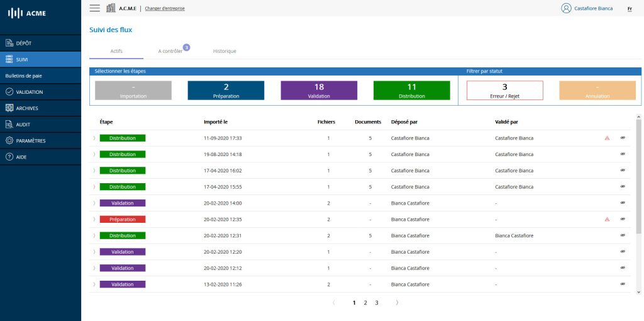Image resolution: width=644 pixels, height=321 pixels.
Task: Click the warning icon on the 11-09-2020 17:33 row
Action: pyautogui.click(x=607, y=138)
